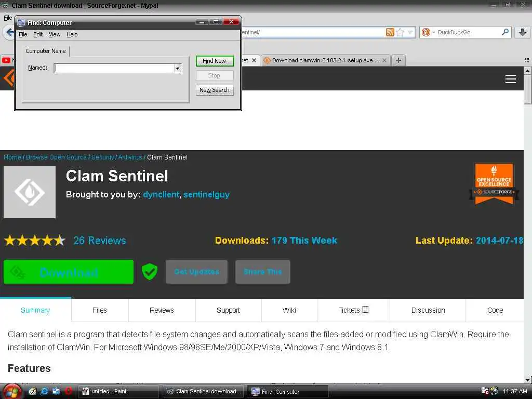The height and width of the screenshot is (399, 532).
Task: Open the Help menu in Find: Computer
Action: click(72, 35)
